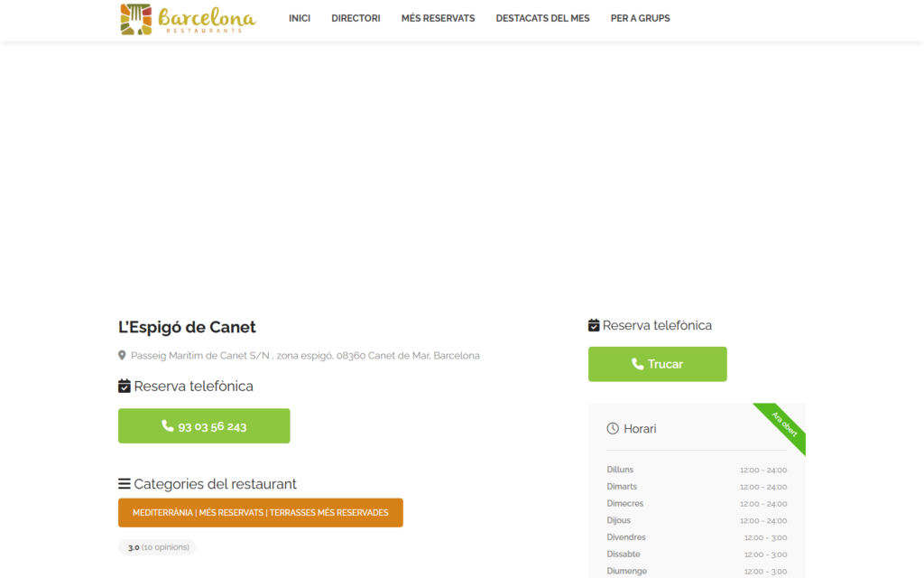Screen dimensions: 924x578
Task: Click the Dissabte schedule row label
Action: click(624, 554)
